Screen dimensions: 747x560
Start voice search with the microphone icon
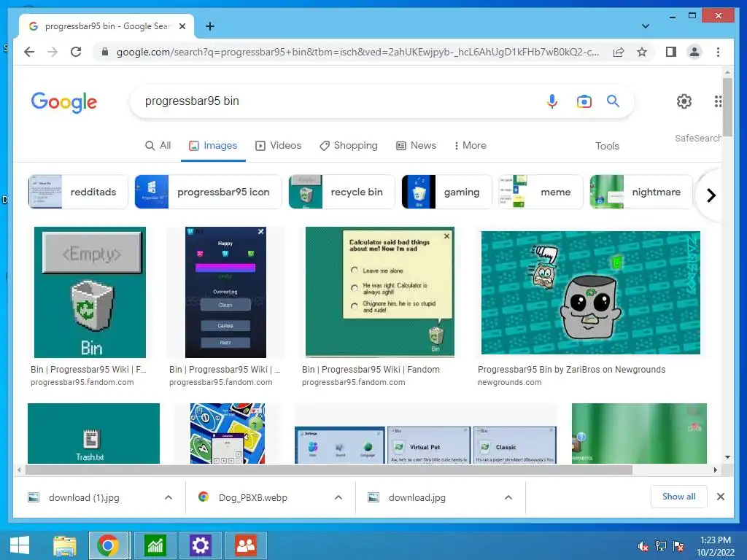551,101
